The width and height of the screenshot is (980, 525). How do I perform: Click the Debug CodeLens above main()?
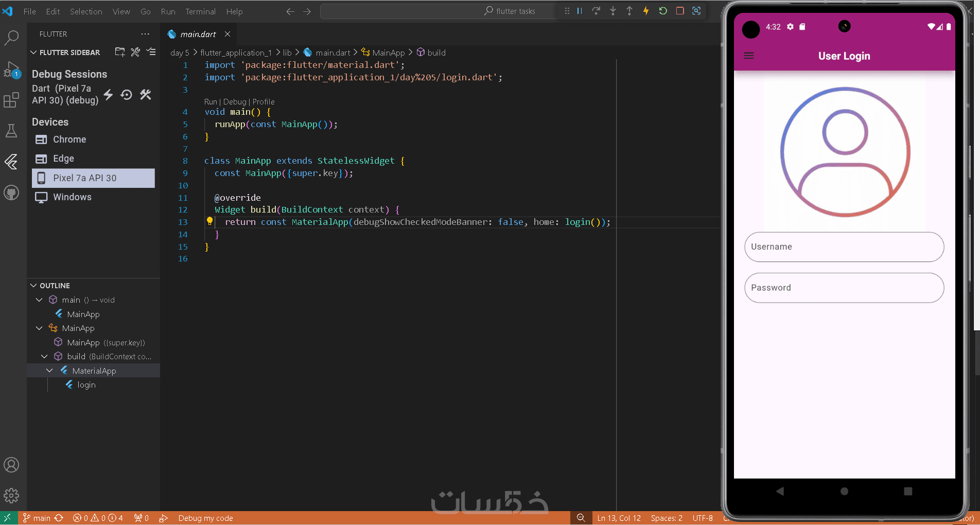(235, 102)
